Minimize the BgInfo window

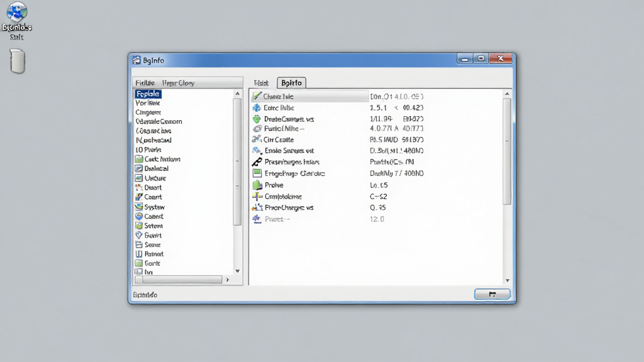tap(465, 58)
